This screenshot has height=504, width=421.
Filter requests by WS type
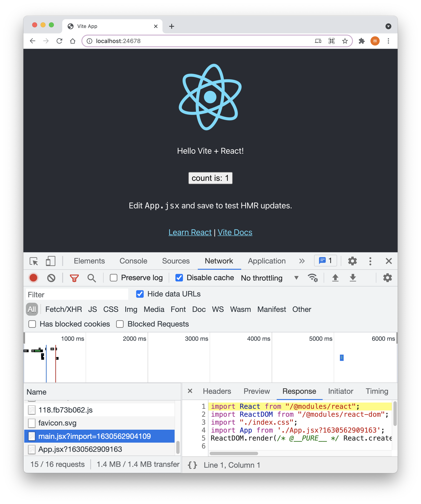[218, 310]
